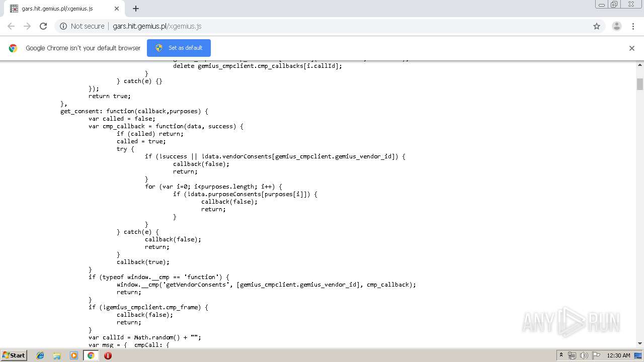Viewport: 644px width, 362px height.
Task: Select the Chrome taskbar button
Action: 91,355
